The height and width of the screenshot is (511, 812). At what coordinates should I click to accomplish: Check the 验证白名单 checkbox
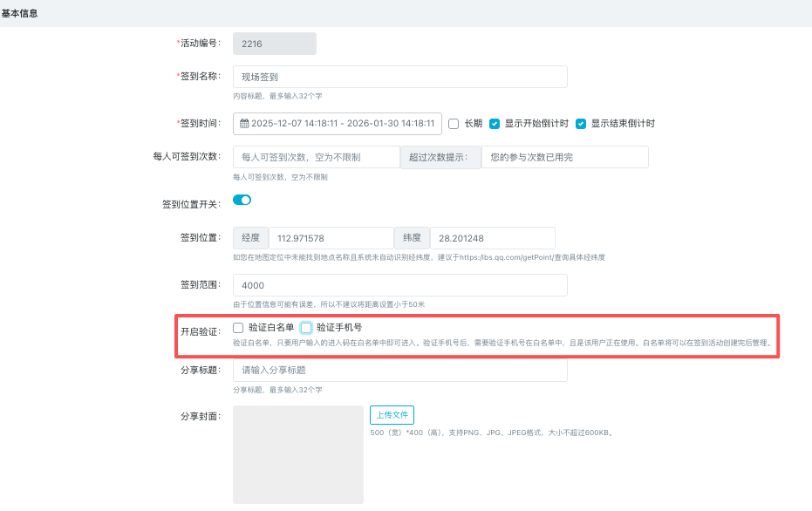pyautogui.click(x=238, y=328)
